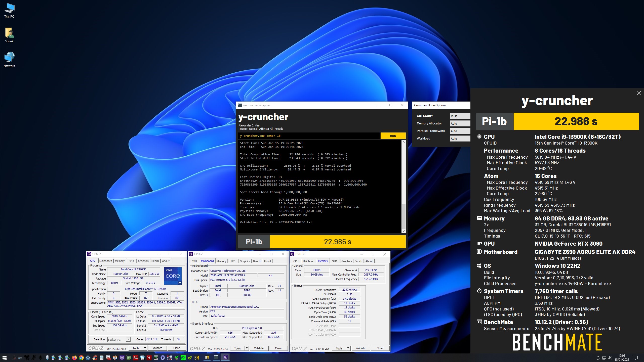Click Model field Z690 AORUS ELITE AX DDR4

click(x=233, y=275)
